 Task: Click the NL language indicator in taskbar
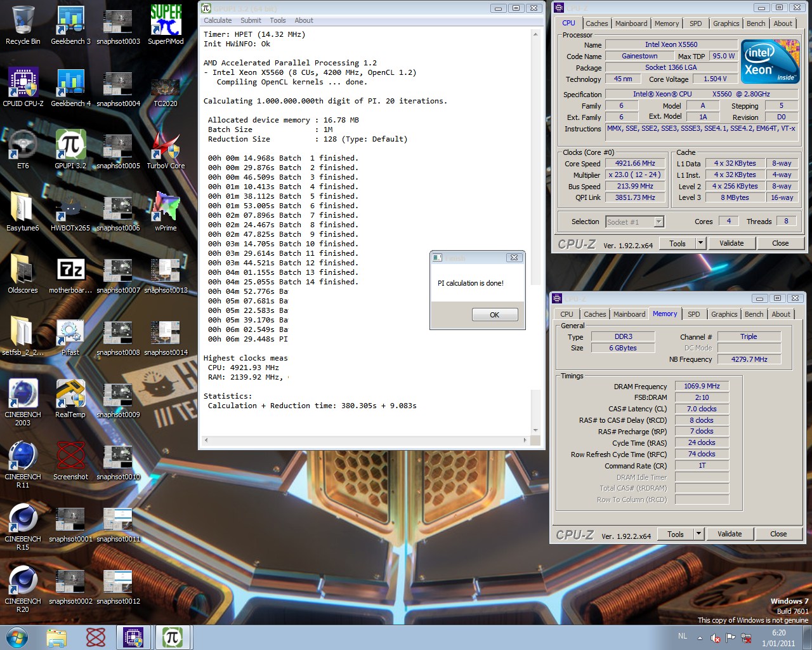683,636
